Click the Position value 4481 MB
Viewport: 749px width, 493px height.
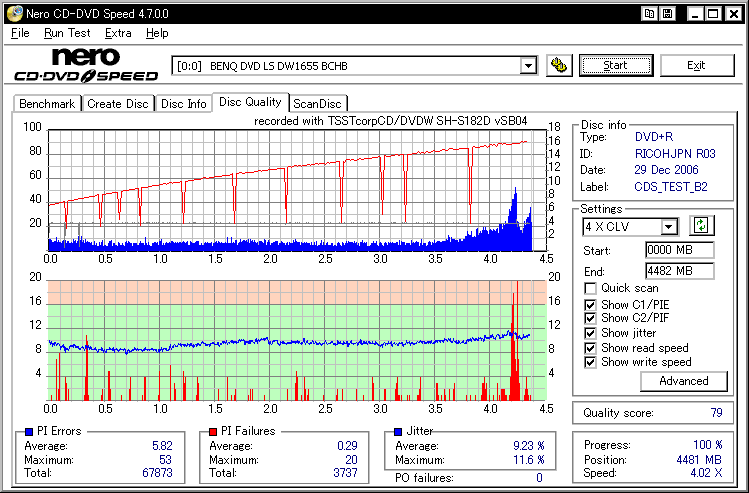click(x=699, y=460)
